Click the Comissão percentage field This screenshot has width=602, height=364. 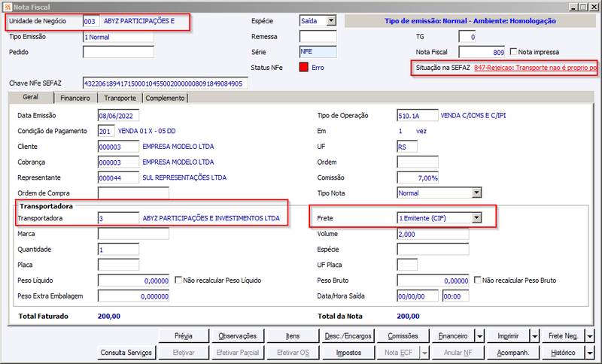[x=418, y=177]
